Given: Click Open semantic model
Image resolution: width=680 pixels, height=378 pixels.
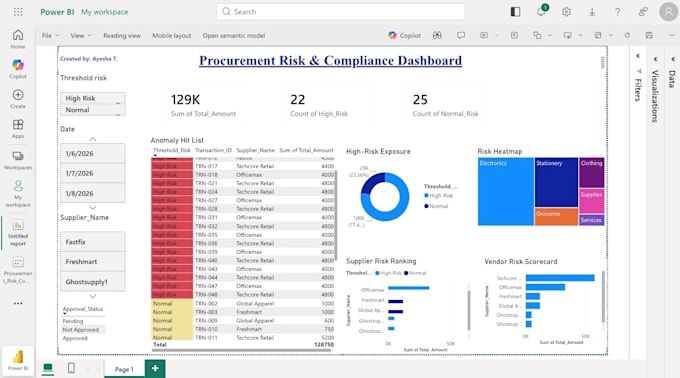Looking at the screenshot, I should point(234,36).
